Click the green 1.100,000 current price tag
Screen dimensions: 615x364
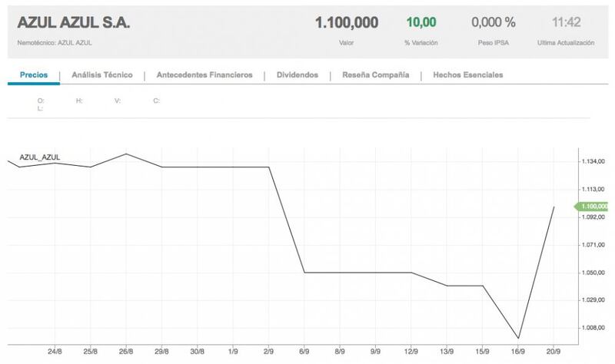593,206
